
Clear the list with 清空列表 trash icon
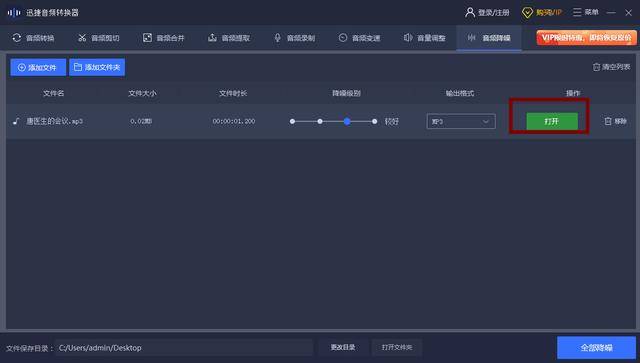[x=611, y=67]
